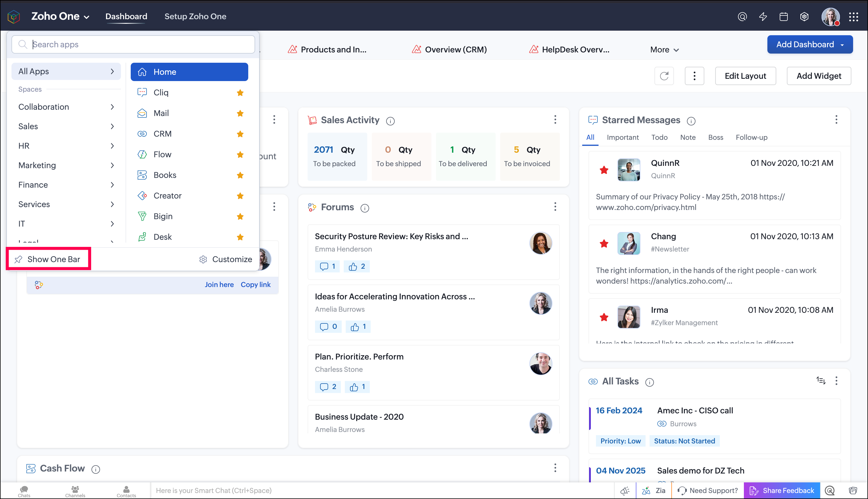Viewport: 868px width, 499px height.
Task: Click the Add Widget button
Action: pyautogui.click(x=819, y=76)
